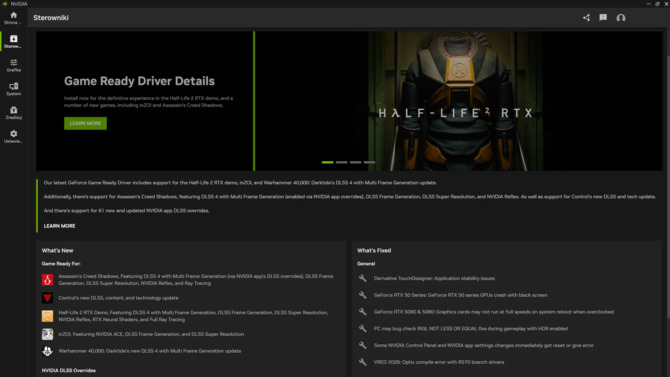Screen dimensions: 670x377
Task: Click the NVIDIA logo in title bar
Action: 5,3
